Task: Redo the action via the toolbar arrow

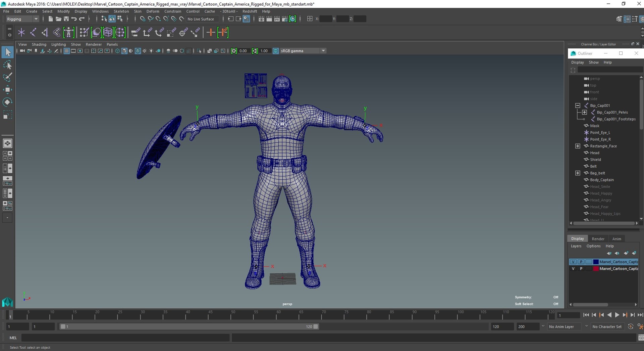Action: 82,19
